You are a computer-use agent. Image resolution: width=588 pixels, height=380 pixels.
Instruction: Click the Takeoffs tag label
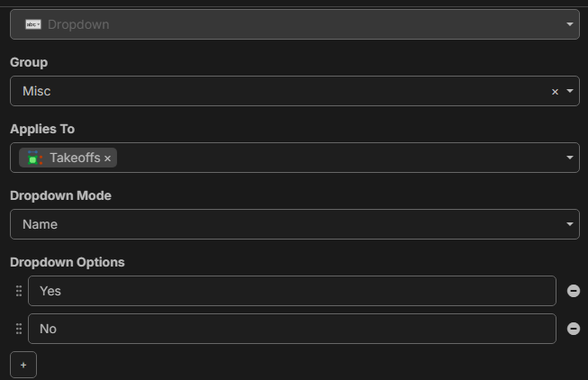click(x=75, y=158)
